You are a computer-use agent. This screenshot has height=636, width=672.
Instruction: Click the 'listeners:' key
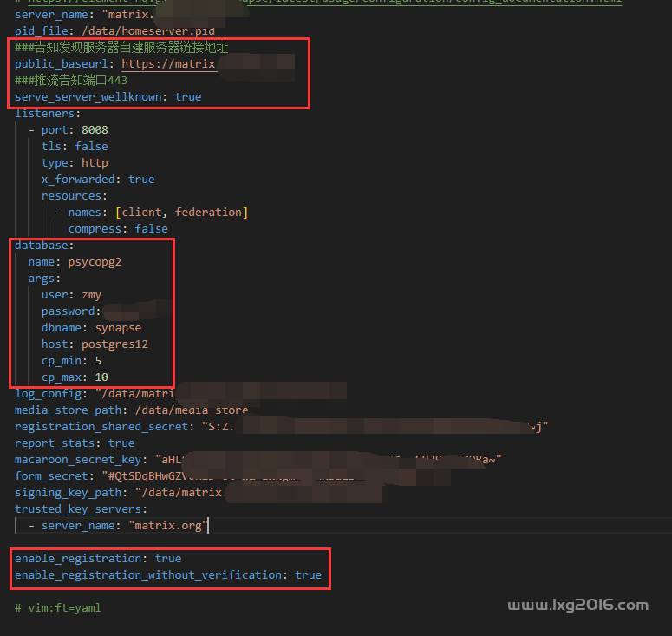coord(48,113)
